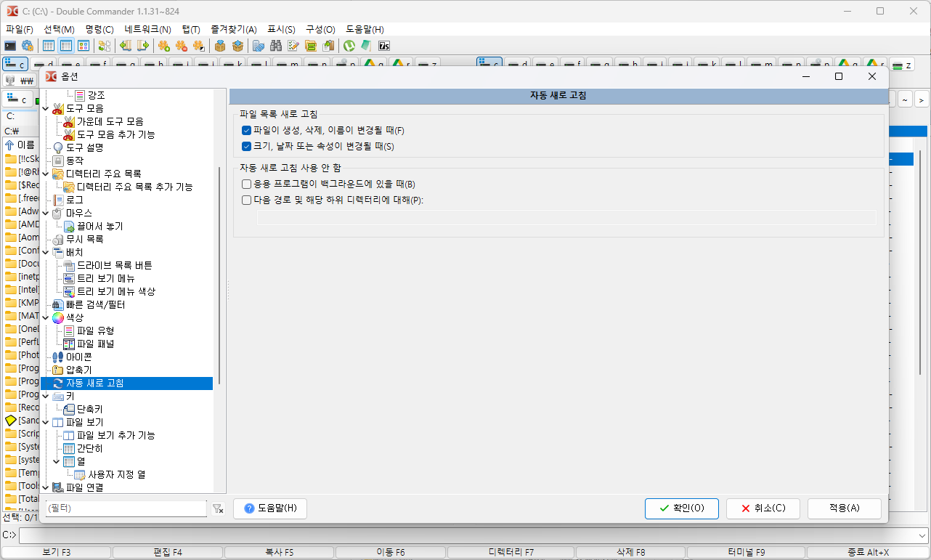This screenshot has width=931, height=560.
Task: Select the full columns view toolbar icon
Action: [66, 46]
